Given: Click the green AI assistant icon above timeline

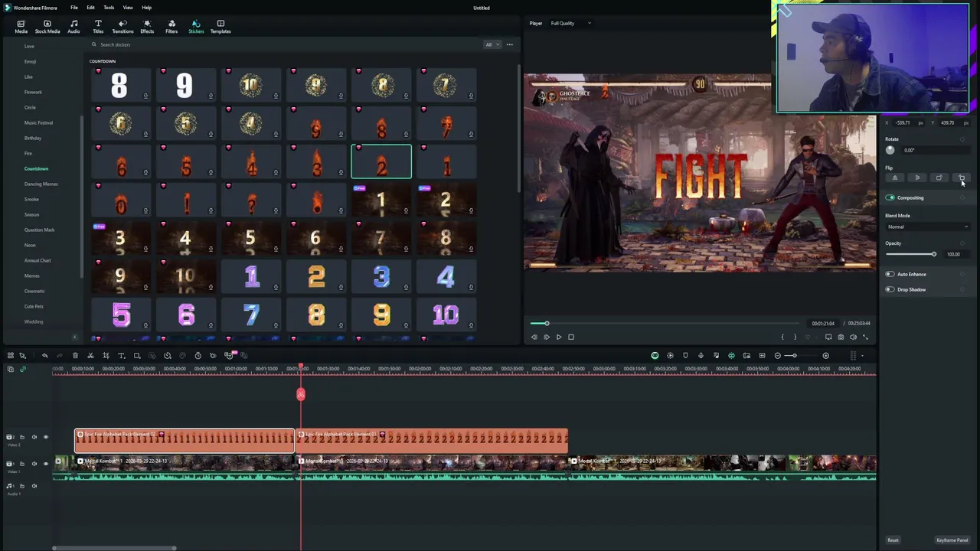Looking at the screenshot, I should click(655, 355).
